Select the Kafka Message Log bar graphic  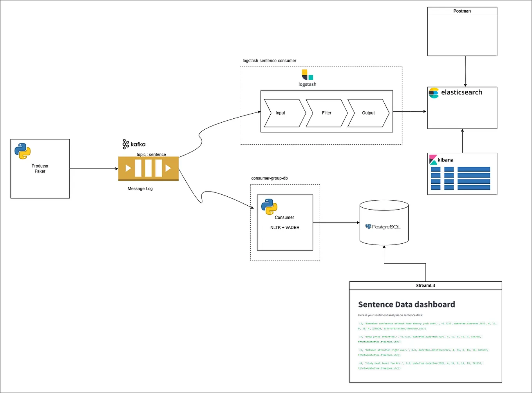[x=148, y=168]
